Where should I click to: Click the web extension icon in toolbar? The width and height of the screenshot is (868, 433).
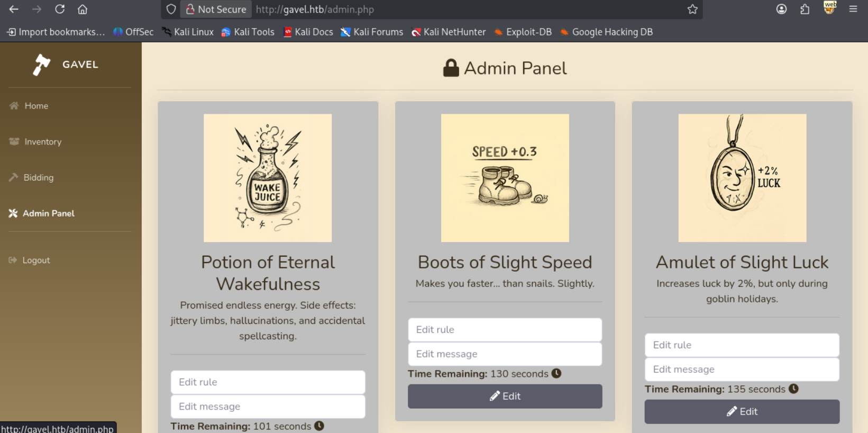click(x=829, y=8)
